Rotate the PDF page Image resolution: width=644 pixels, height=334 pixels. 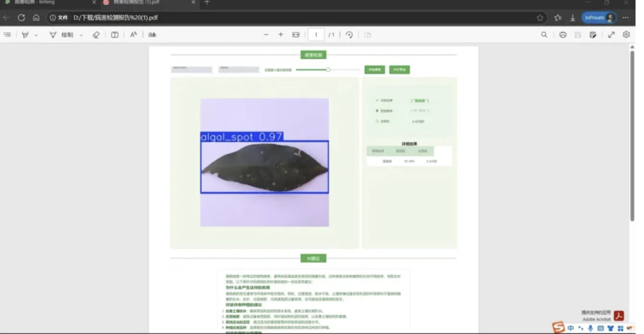click(x=349, y=35)
